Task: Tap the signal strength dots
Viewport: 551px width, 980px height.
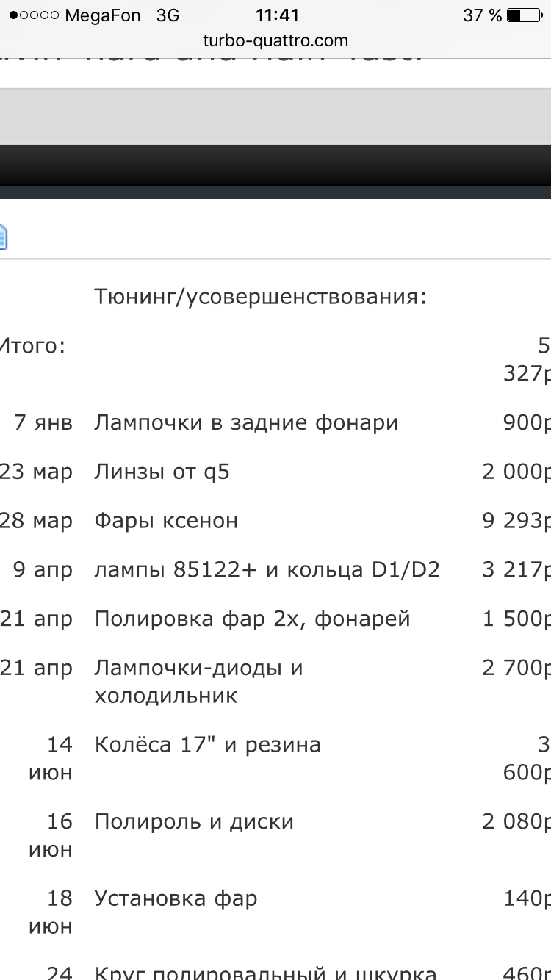Action: tap(33, 15)
